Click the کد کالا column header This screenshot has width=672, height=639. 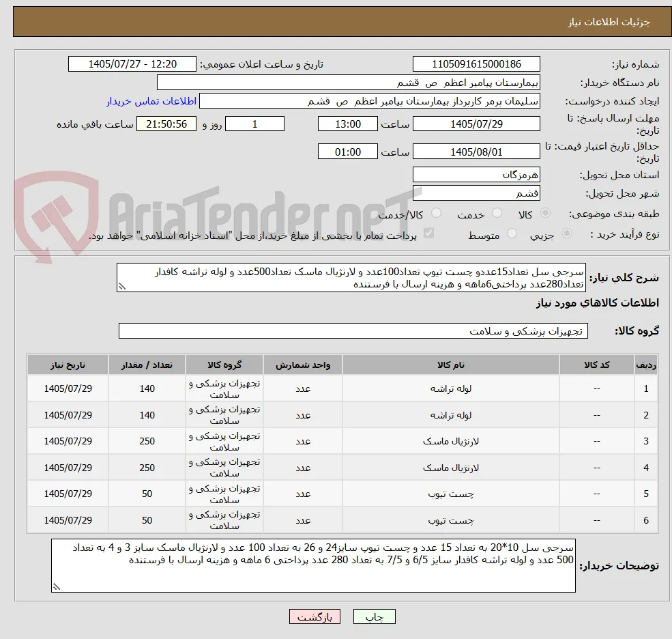point(597,365)
